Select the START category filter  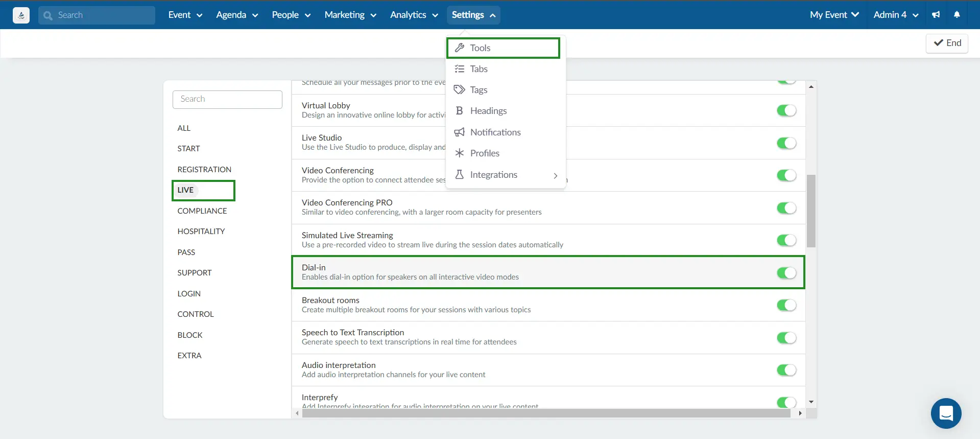coord(188,148)
